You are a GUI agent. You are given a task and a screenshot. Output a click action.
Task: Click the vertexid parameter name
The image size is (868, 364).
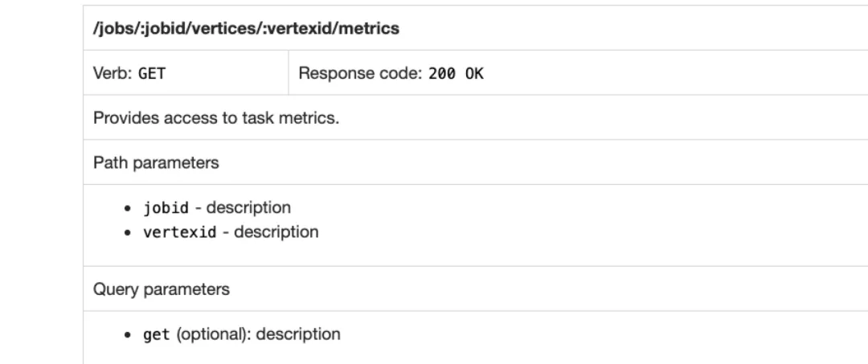coord(180,231)
